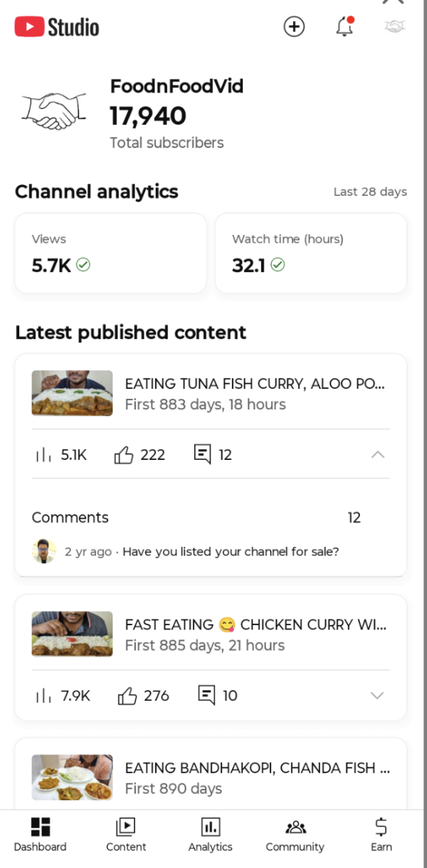The image size is (427, 868).
Task: Collapse the tuna fish curry video details
Action: pyautogui.click(x=378, y=454)
